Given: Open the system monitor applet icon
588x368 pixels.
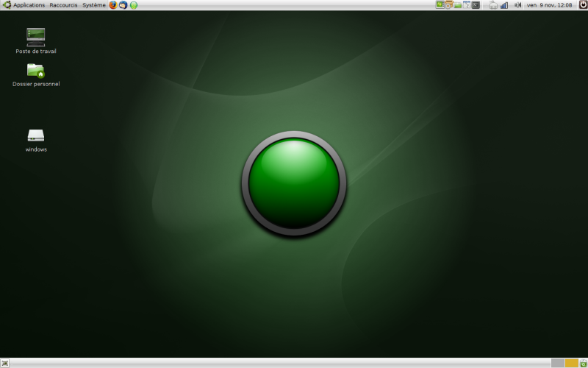Looking at the screenshot, I should coord(440,4).
